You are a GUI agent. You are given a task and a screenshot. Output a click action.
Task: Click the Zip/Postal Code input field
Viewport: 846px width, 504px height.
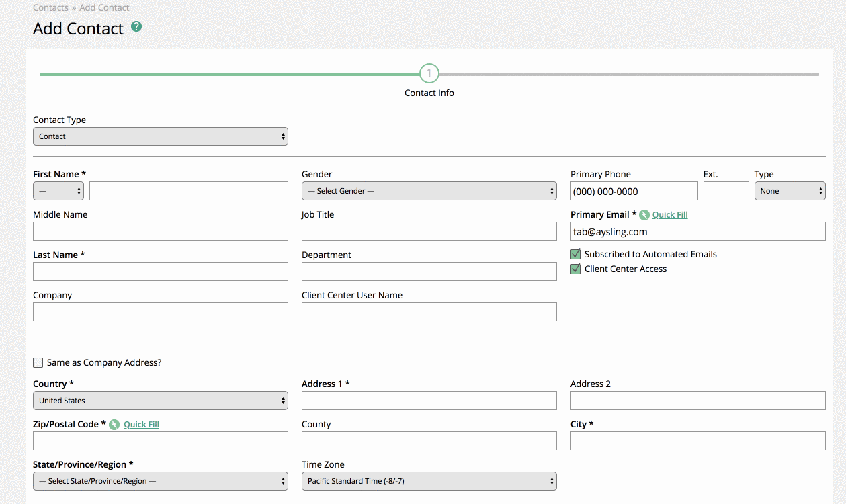tap(161, 441)
